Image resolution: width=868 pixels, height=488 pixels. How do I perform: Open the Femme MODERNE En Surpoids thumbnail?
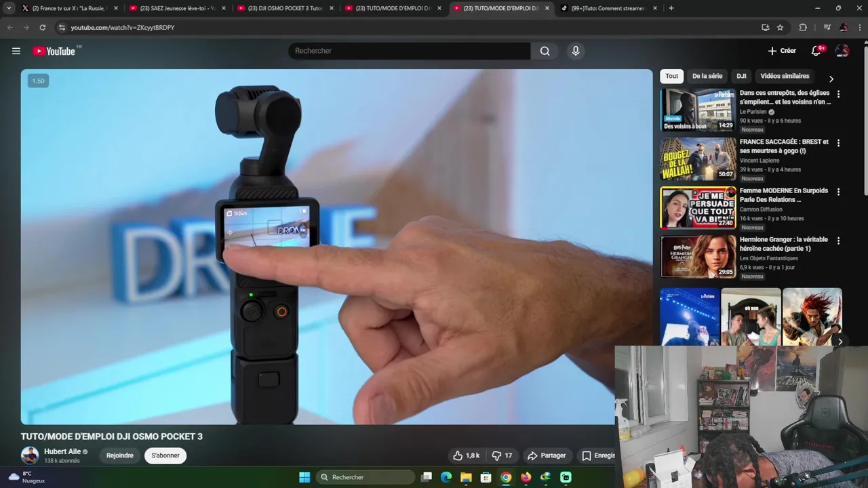[698, 207]
